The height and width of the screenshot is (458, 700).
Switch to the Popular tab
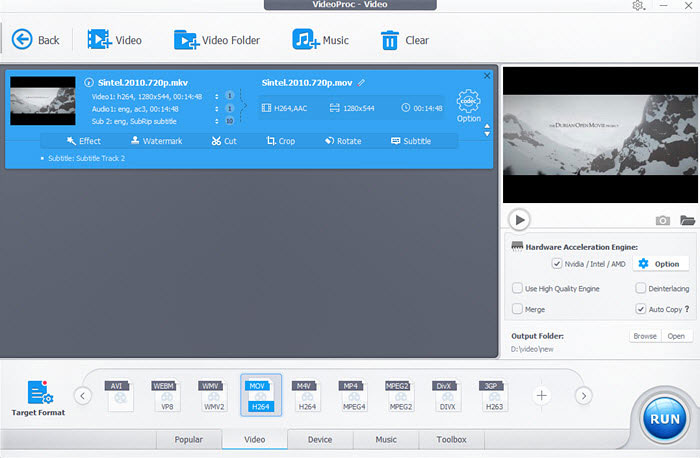click(189, 440)
